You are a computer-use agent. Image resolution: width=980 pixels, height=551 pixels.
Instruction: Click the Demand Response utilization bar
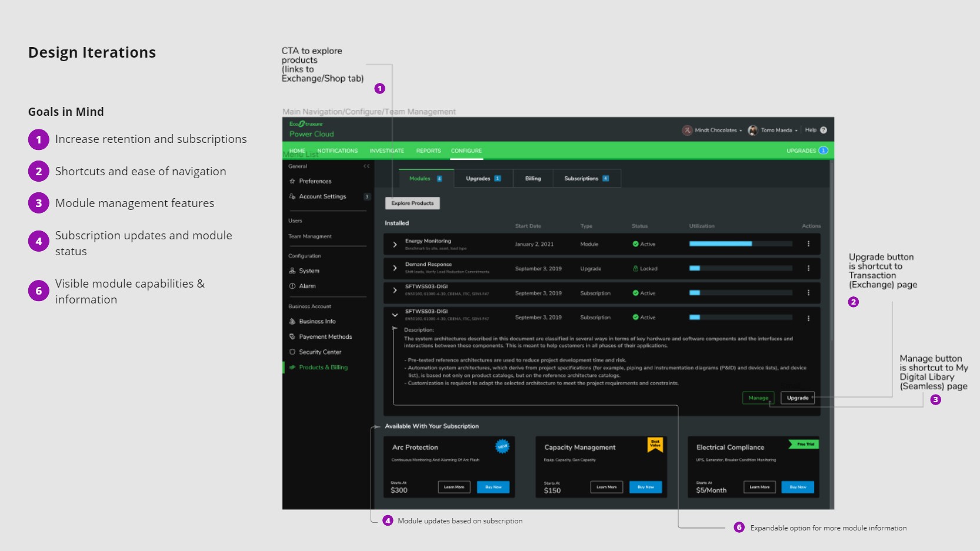[x=741, y=268]
